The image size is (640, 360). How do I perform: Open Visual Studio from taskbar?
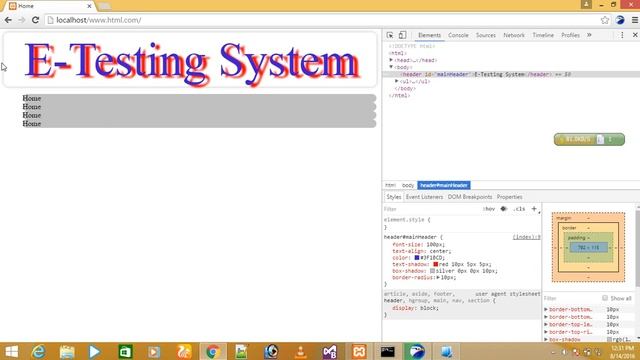(329, 351)
